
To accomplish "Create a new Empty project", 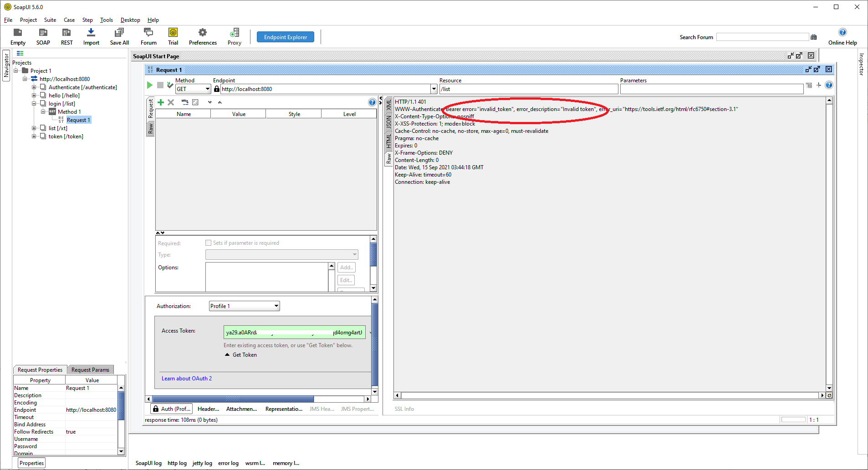I will [18, 36].
